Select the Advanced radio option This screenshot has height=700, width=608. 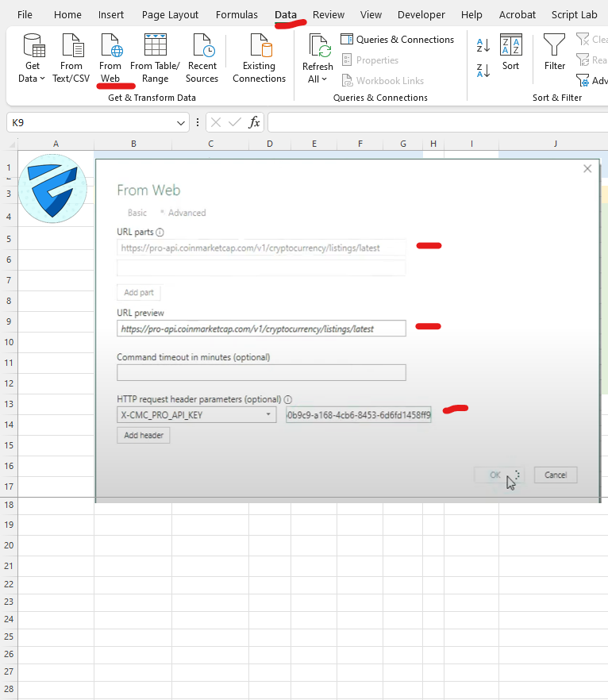tap(186, 213)
